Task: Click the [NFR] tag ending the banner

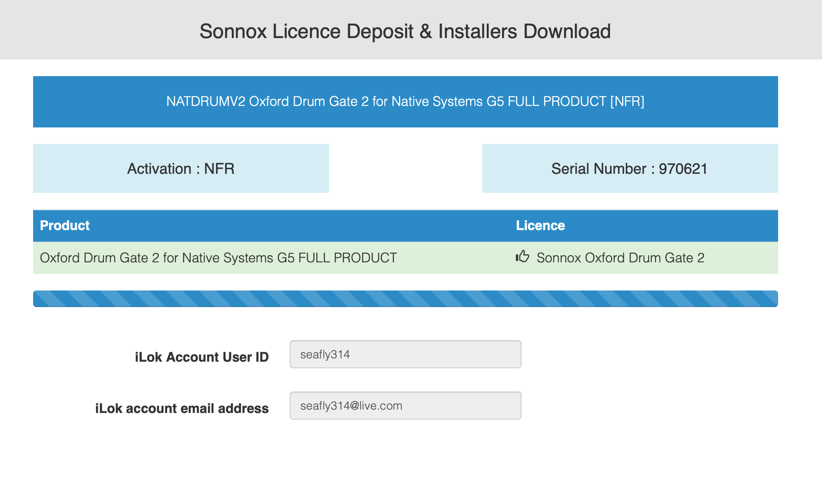Action: 627,101
